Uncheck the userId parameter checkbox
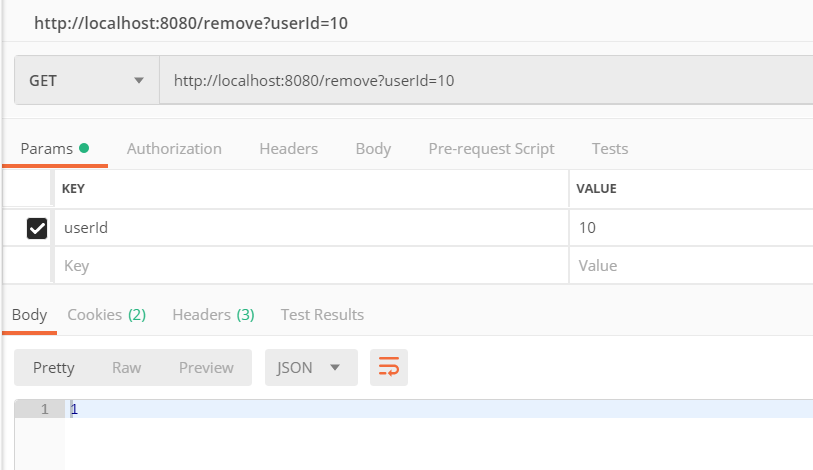 (x=37, y=228)
